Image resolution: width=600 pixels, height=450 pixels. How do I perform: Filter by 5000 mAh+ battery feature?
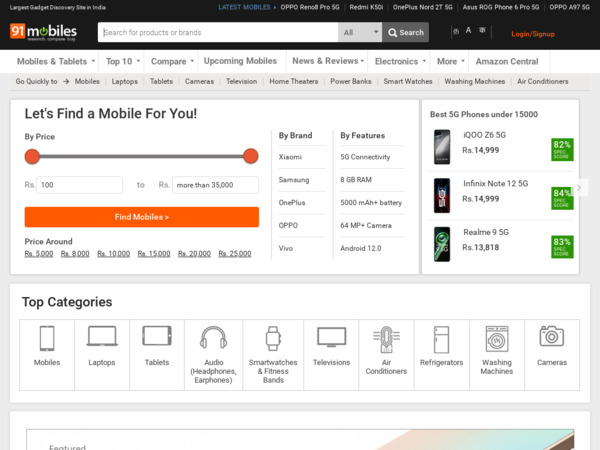(x=371, y=203)
